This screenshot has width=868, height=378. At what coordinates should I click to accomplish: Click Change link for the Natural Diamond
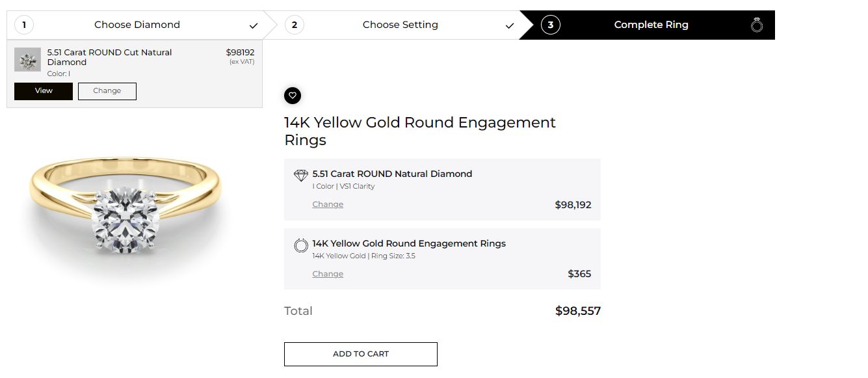coord(328,204)
